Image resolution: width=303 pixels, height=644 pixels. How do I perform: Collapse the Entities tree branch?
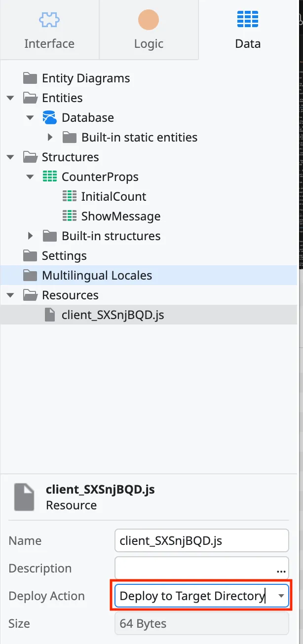[10, 98]
